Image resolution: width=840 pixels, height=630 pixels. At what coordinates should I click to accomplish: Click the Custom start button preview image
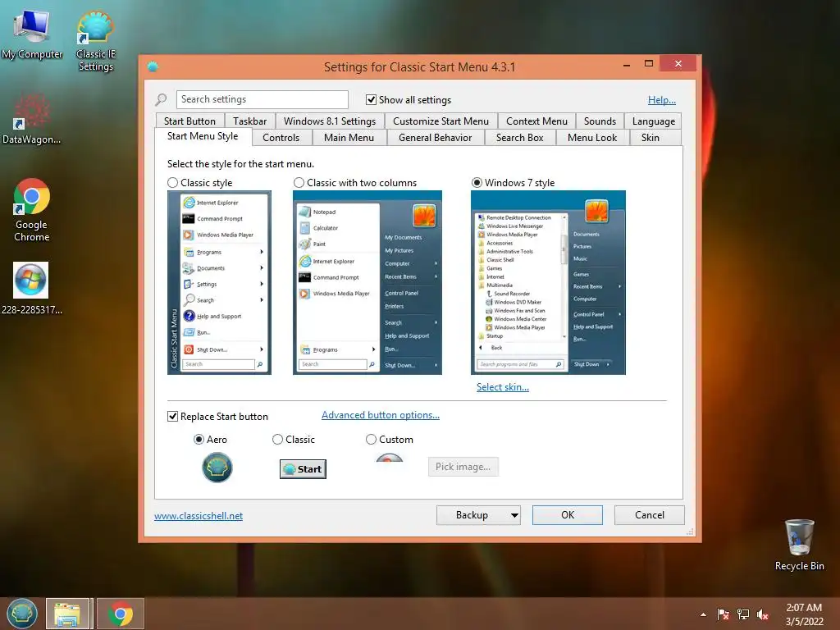click(x=390, y=458)
